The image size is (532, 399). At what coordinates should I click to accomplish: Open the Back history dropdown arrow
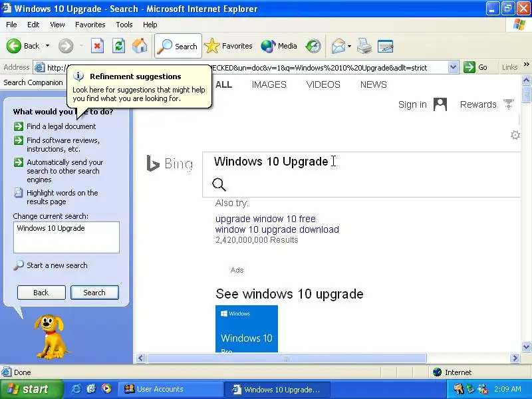tap(47, 46)
